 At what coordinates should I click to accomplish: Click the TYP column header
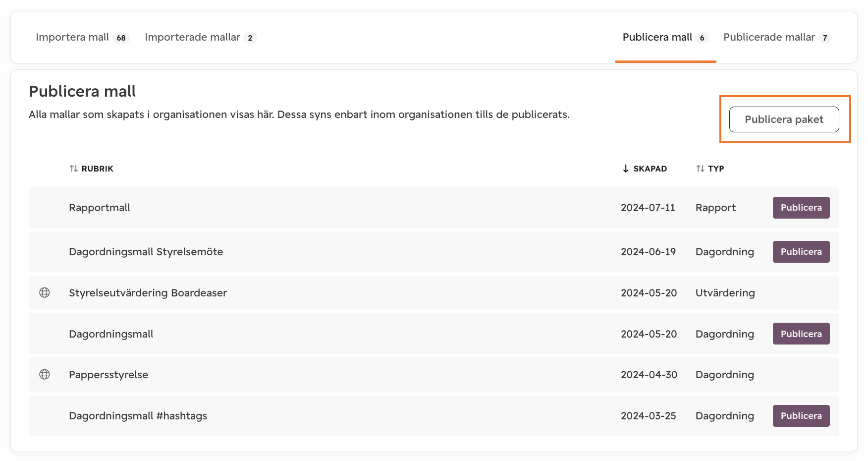pos(716,169)
